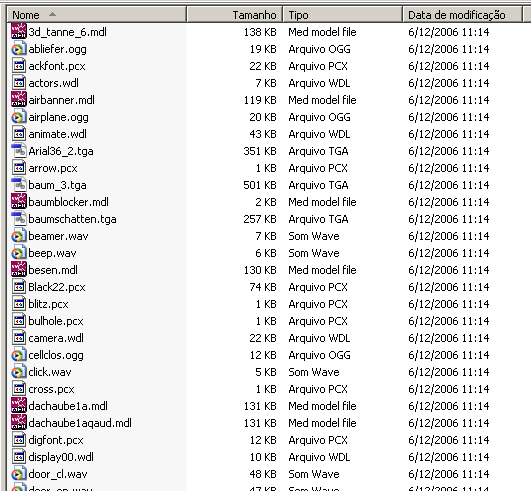Click modification date of bulhole.pcx

click(448, 321)
